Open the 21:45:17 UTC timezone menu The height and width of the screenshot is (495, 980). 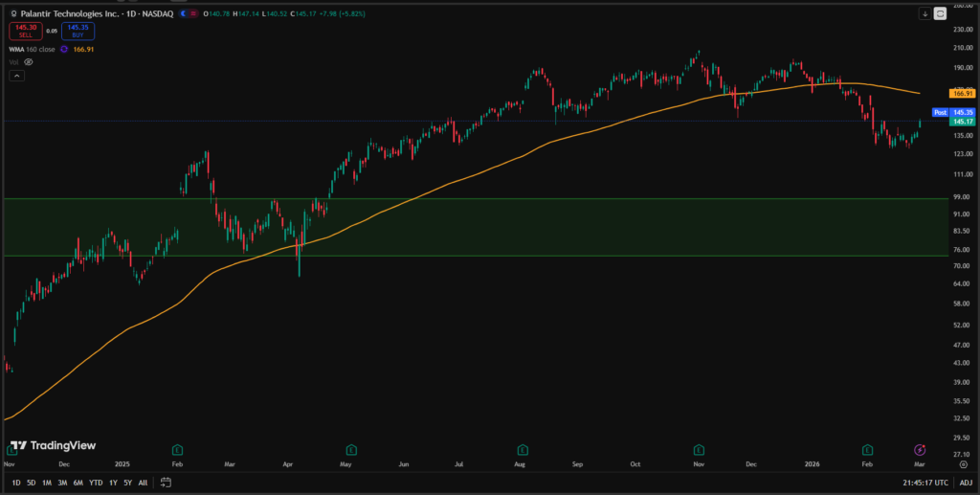925,483
